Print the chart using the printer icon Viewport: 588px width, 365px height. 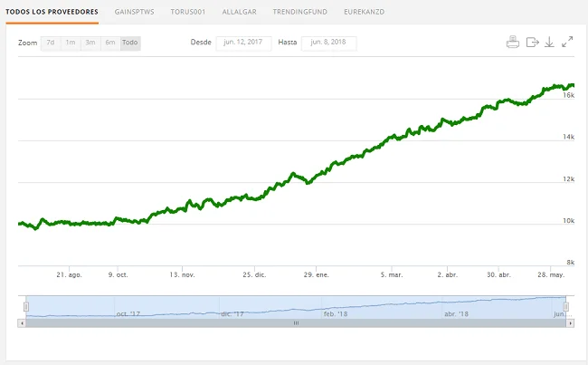[513, 42]
